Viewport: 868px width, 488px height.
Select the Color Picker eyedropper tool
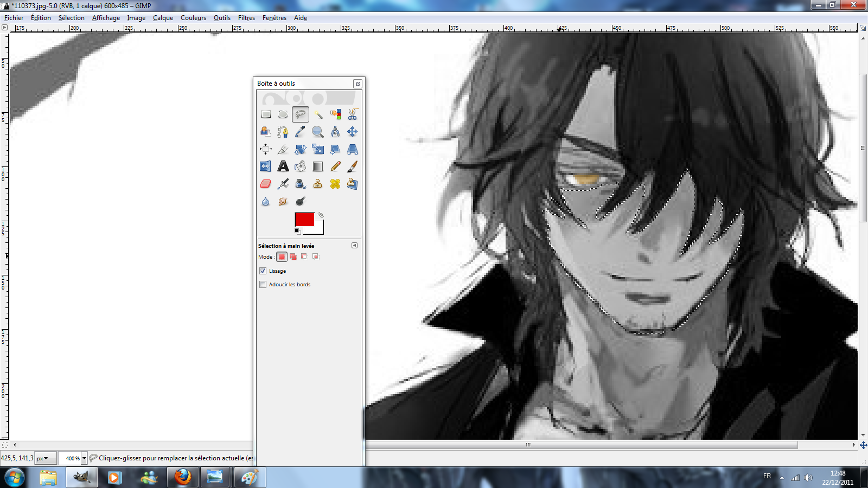301,132
